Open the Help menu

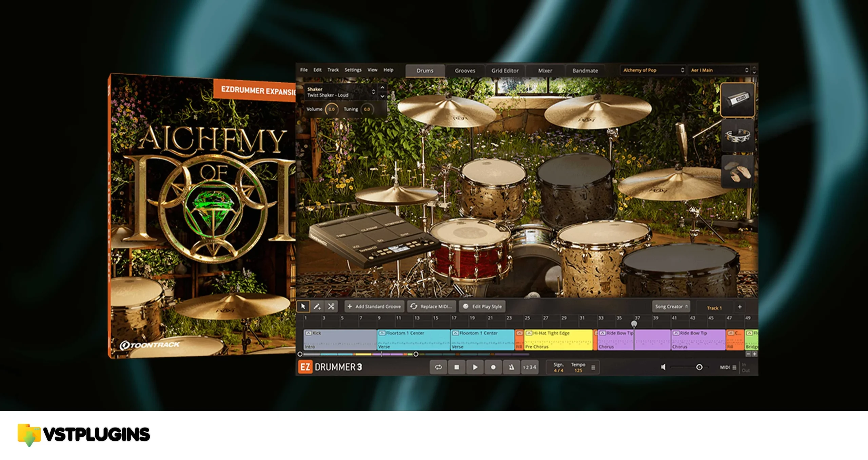388,70
